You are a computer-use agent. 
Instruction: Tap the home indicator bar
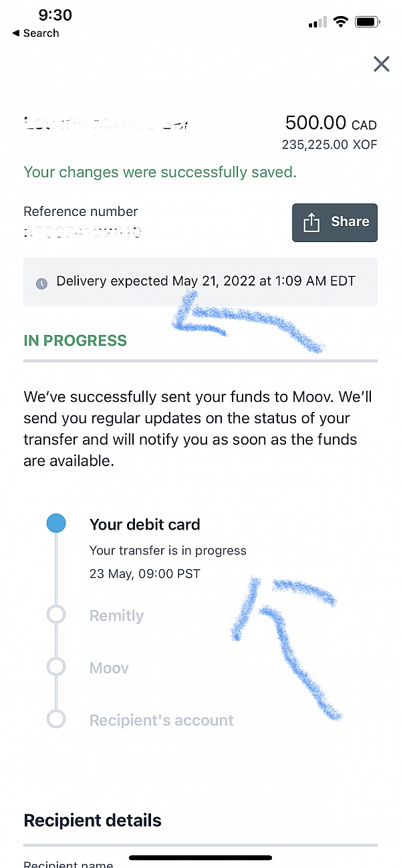click(x=200, y=857)
